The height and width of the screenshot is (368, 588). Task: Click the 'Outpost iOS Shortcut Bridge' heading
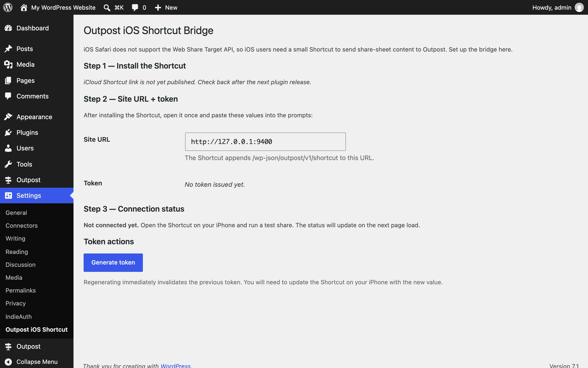pos(148,30)
